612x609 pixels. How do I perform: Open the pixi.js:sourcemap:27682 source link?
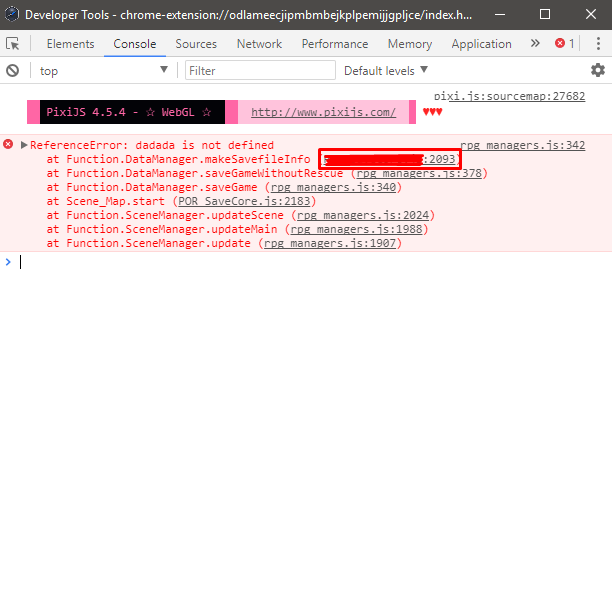509,96
